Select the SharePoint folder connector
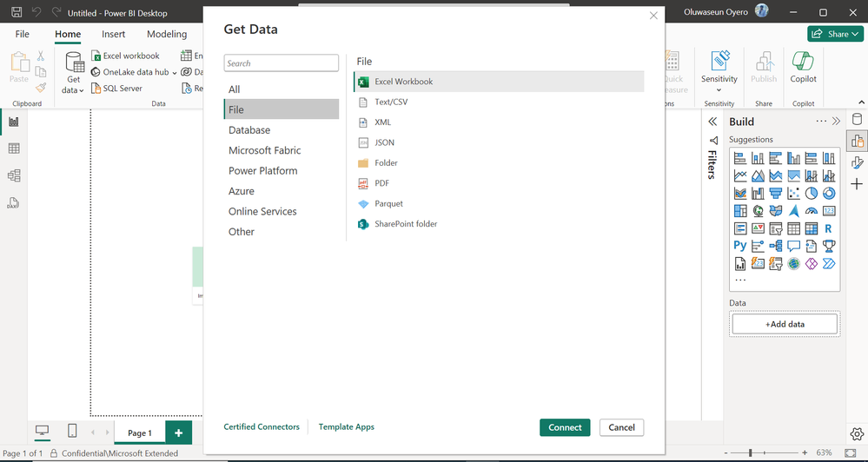This screenshot has width=868, height=462. coord(499,224)
